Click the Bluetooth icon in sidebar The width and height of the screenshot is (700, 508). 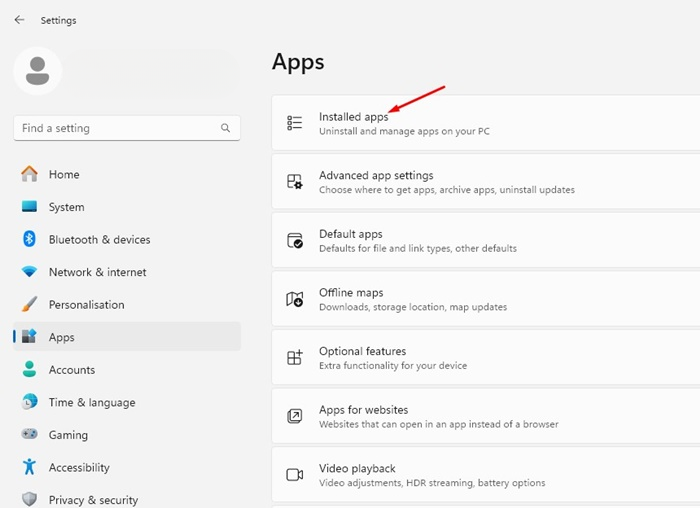click(x=29, y=239)
